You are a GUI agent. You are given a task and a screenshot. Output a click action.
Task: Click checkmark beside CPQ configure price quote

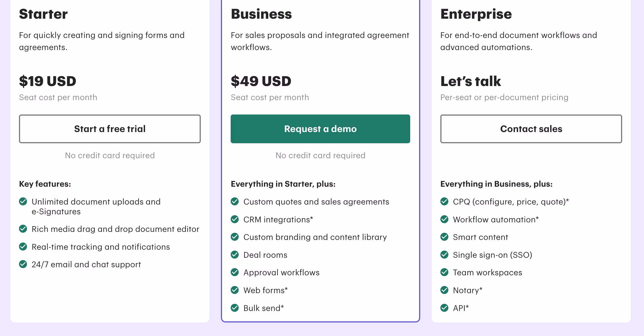coord(444,201)
